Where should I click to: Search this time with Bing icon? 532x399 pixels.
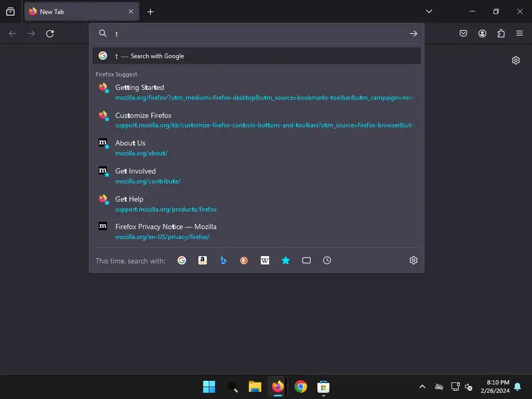click(x=223, y=260)
